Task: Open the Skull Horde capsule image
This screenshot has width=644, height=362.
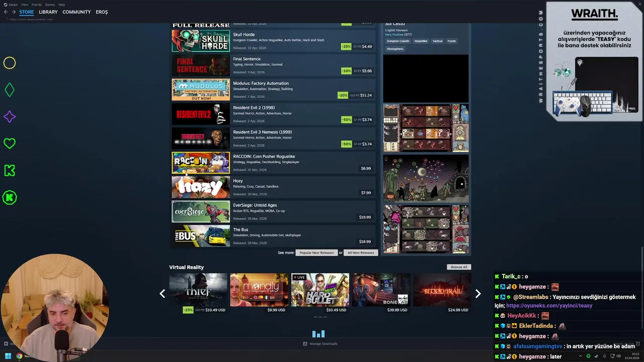Action: pos(201,41)
